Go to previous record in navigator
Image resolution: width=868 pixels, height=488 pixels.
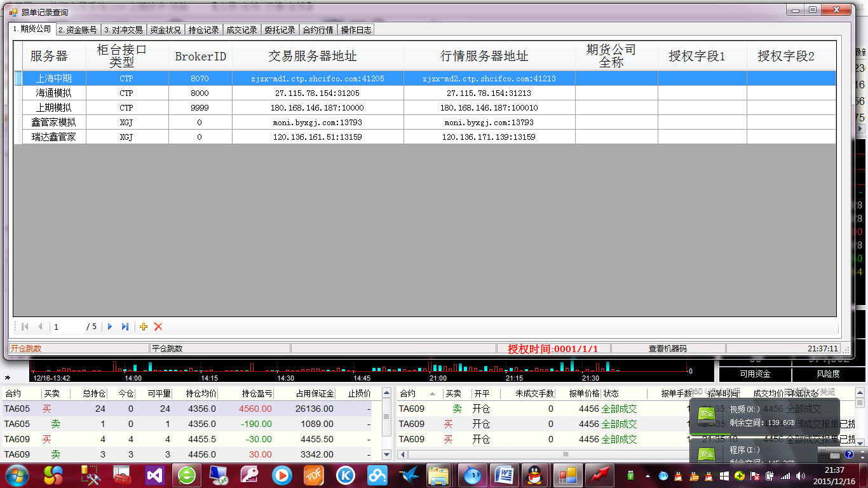point(40,327)
